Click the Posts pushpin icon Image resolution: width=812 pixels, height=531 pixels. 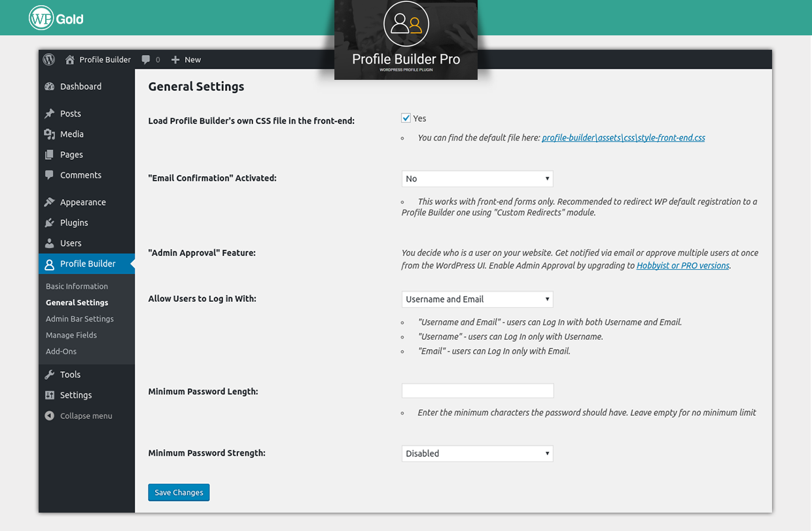click(x=49, y=114)
